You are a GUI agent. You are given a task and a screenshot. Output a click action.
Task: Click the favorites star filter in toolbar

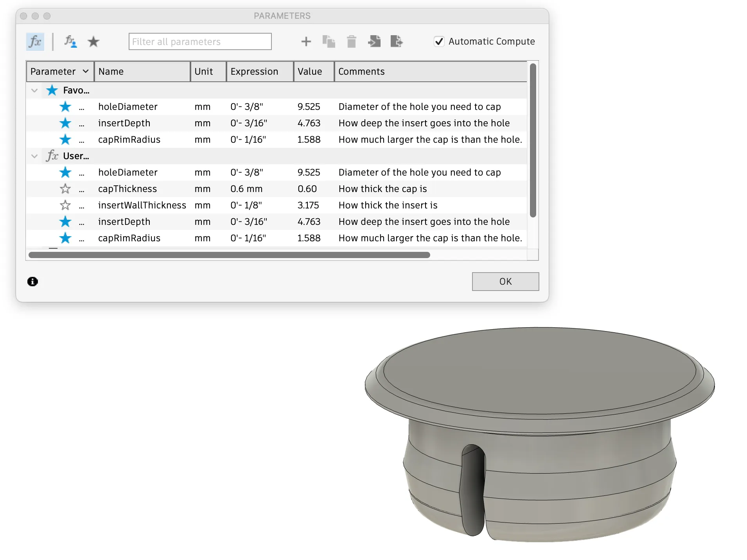pos(93,41)
